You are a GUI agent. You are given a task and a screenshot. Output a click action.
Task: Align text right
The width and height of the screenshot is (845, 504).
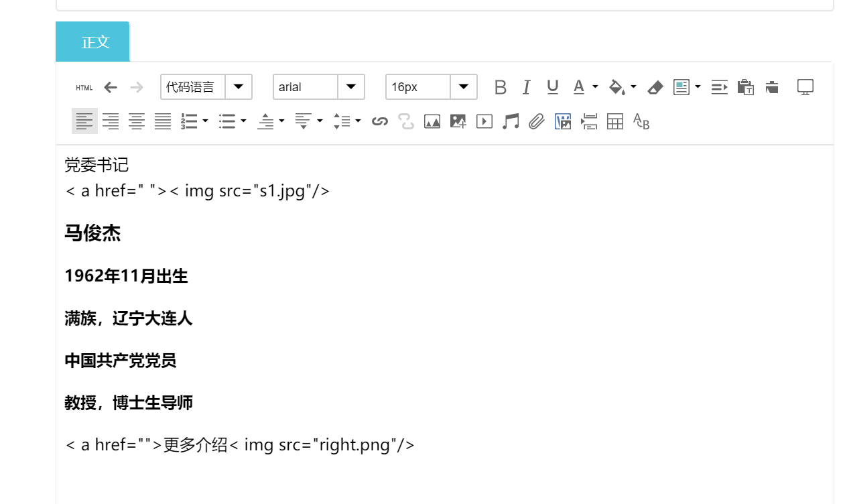pos(111,121)
